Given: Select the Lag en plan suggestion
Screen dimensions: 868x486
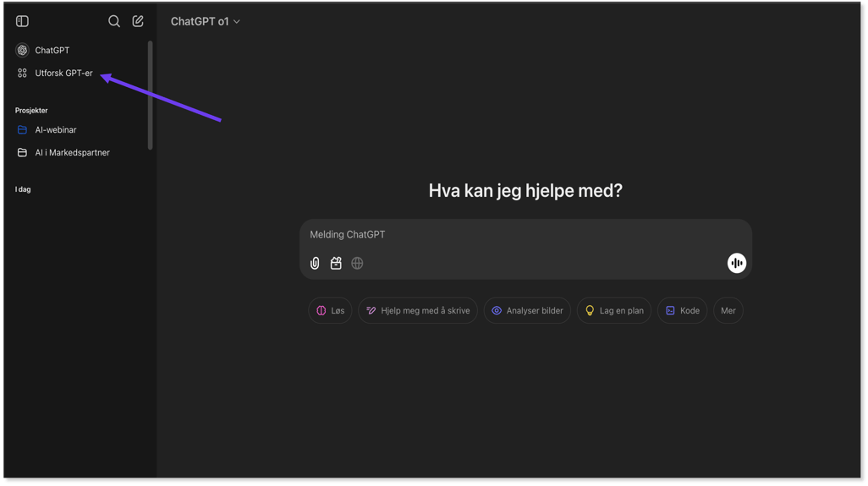Looking at the screenshot, I should pos(614,311).
